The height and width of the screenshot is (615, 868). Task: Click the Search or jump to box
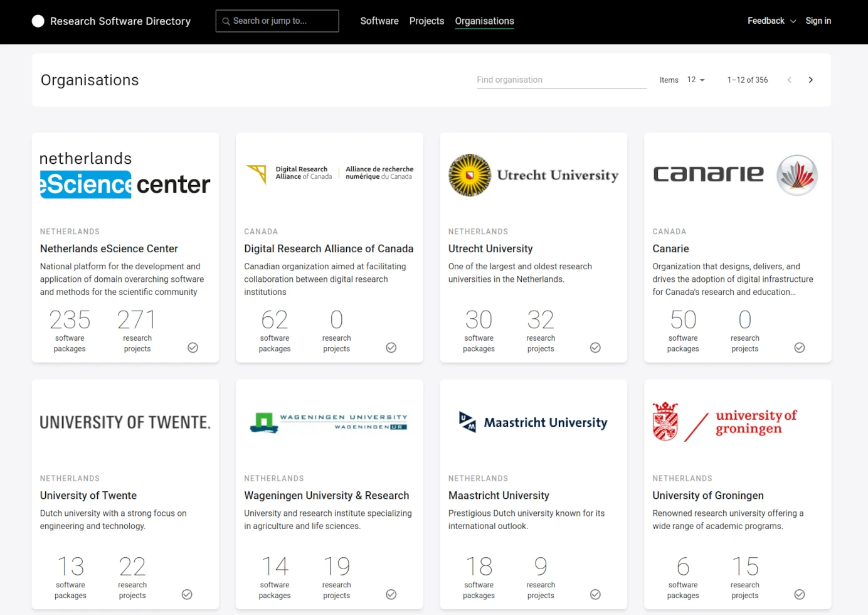277,21
